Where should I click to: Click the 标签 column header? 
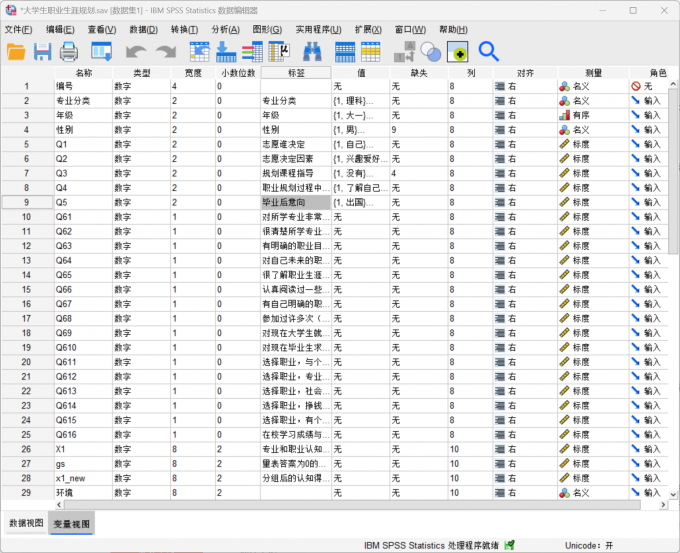(295, 73)
